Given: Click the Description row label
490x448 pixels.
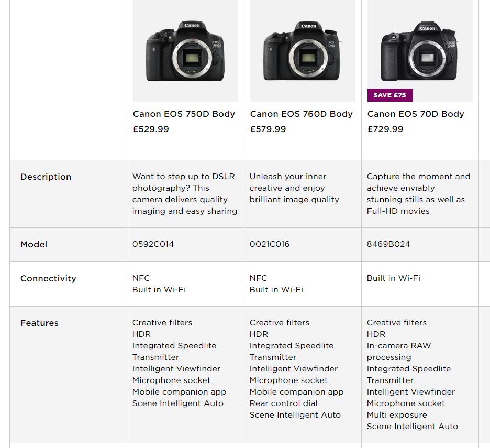Looking at the screenshot, I should pyautogui.click(x=46, y=177).
